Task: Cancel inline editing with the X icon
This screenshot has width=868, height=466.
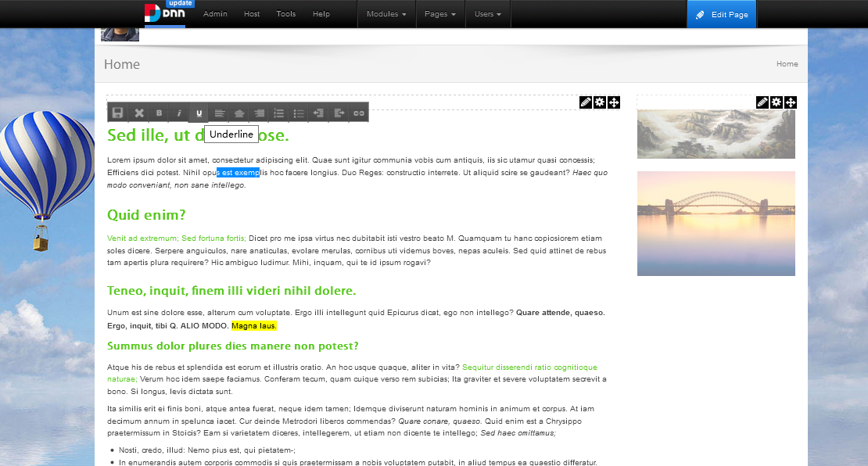Action: click(x=138, y=113)
